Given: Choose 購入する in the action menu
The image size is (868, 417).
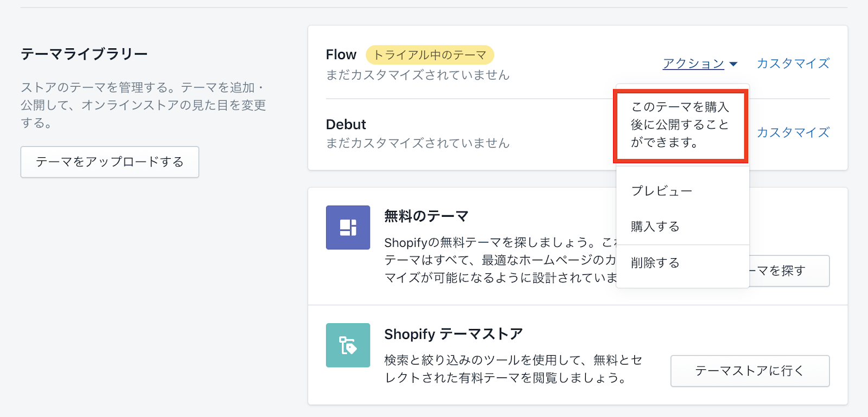Looking at the screenshot, I should [655, 227].
